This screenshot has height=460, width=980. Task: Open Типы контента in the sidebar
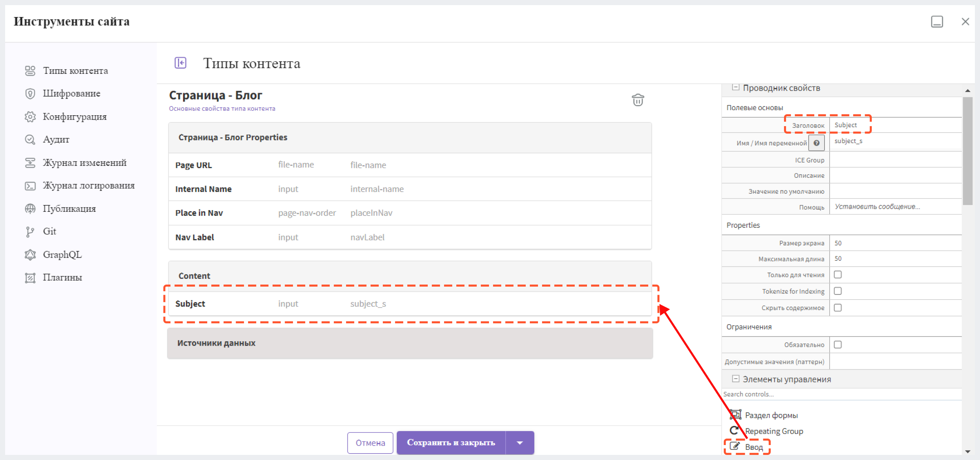click(x=75, y=71)
